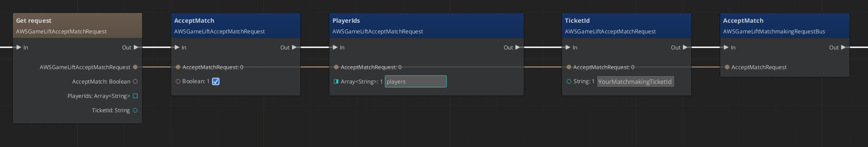Click the AcceptMatch: Boolean output pin

tap(135, 82)
